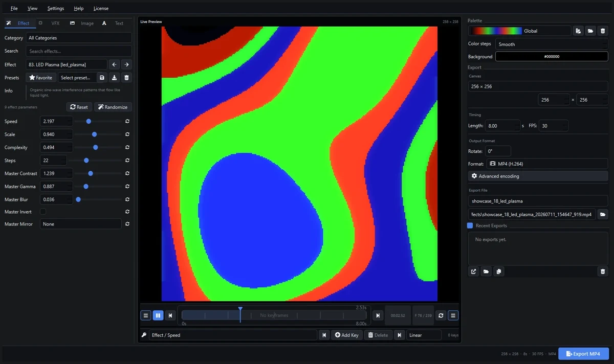Import preset via download icon
Screen dimensions: 614x364
[x=114, y=78]
